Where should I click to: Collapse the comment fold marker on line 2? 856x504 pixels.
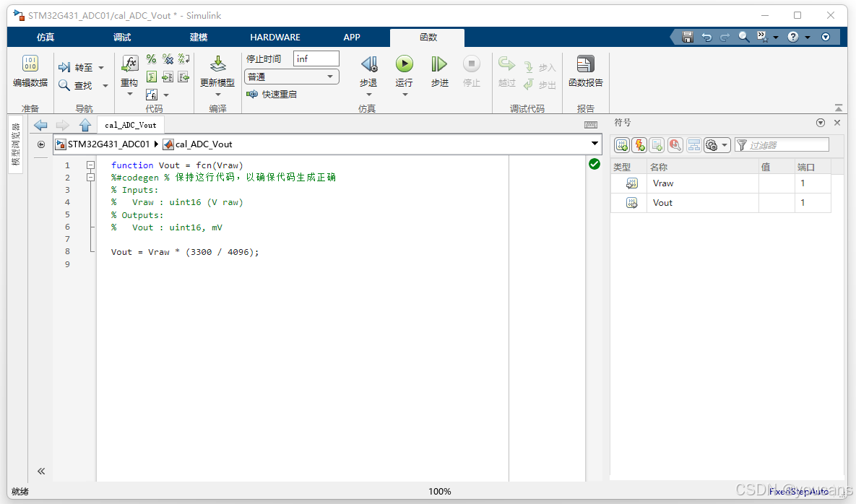tap(90, 178)
